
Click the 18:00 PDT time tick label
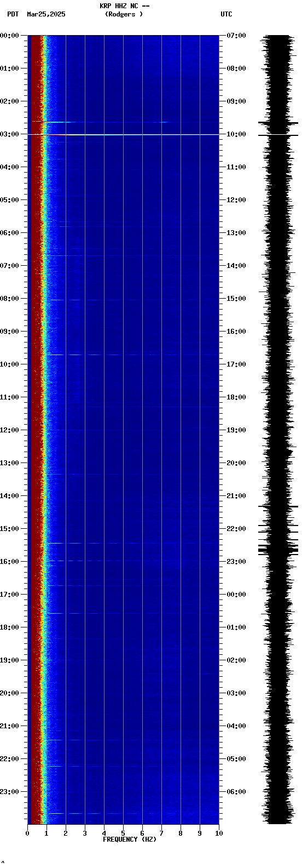point(9,627)
